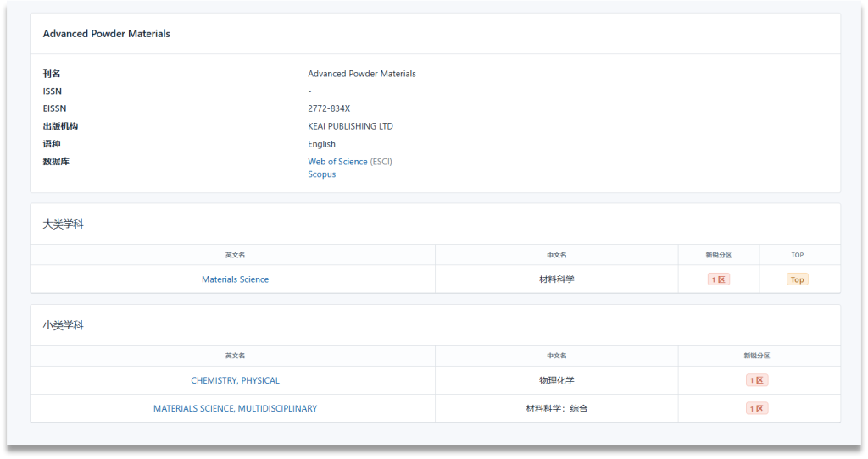Screen dimensions: 868x459
Task: Click the Advanced Powder Materials page heading
Action: 106,34
